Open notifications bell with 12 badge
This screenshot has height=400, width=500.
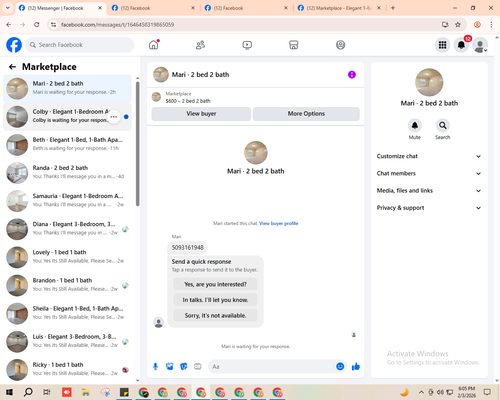tap(461, 45)
